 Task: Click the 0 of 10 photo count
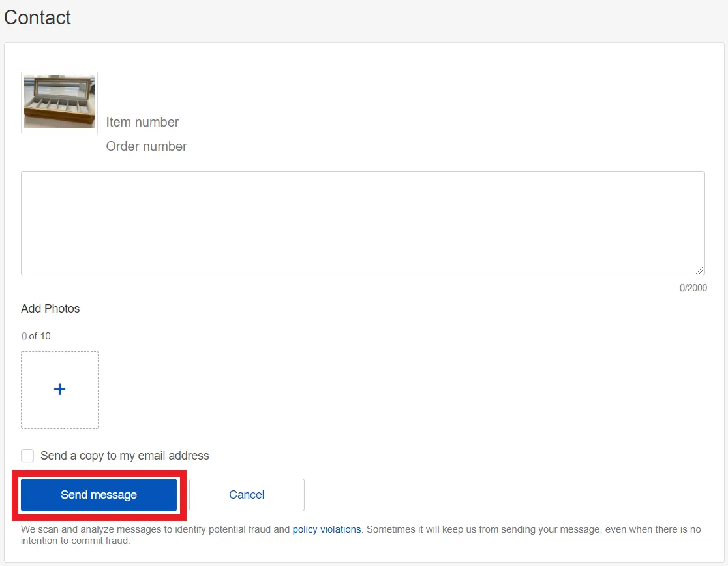[36, 336]
